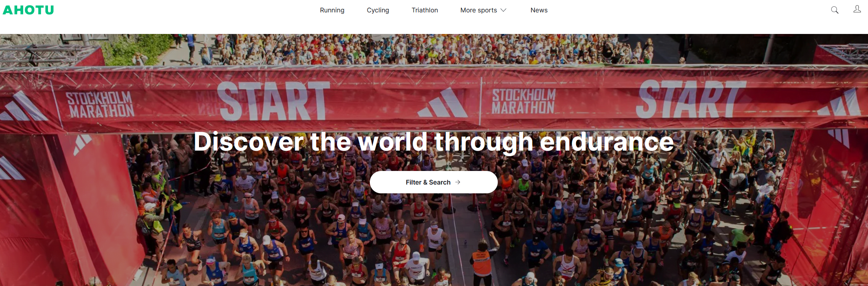Click the left Stockholm Marathon banner text
The height and width of the screenshot is (286, 868).
[100, 105]
